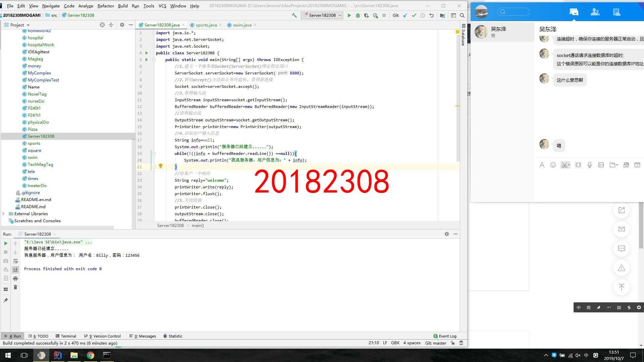Click the sports.java editor tab
The image size is (644, 362).
click(206, 25)
